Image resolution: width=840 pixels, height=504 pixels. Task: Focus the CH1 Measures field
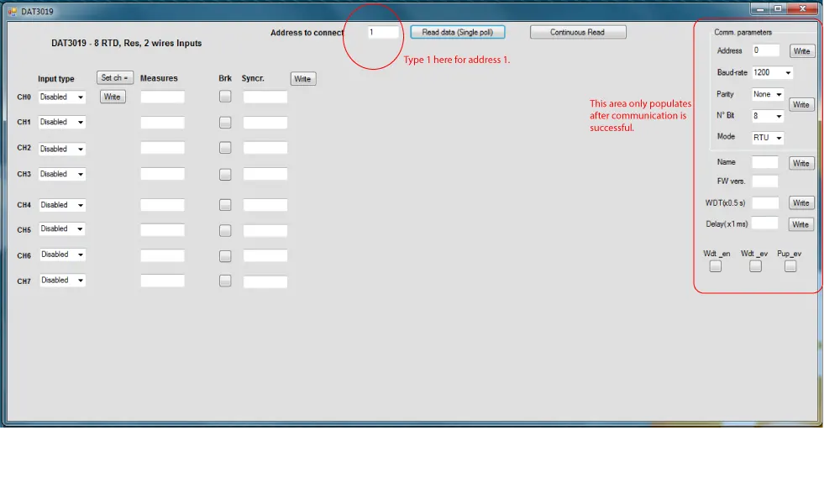click(162, 123)
